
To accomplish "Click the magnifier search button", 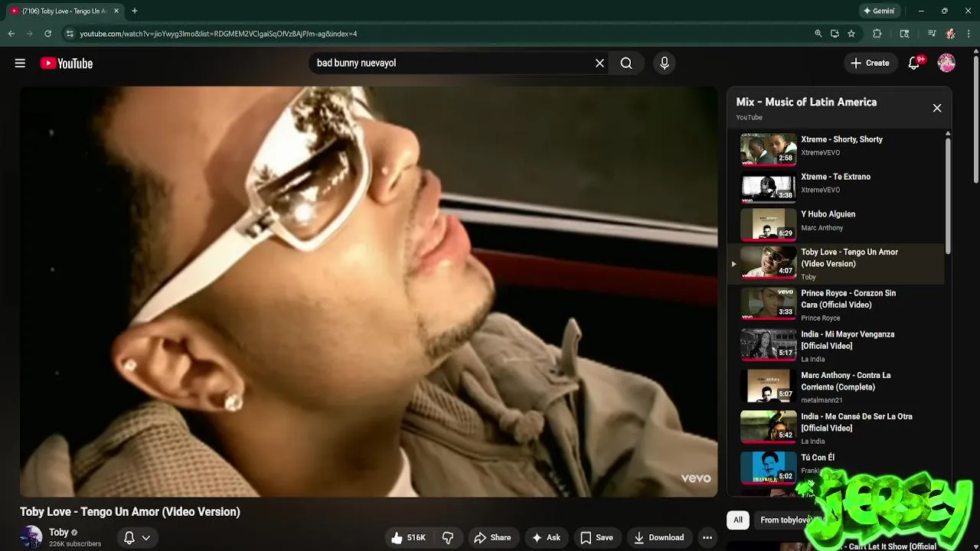I will tap(626, 64).
